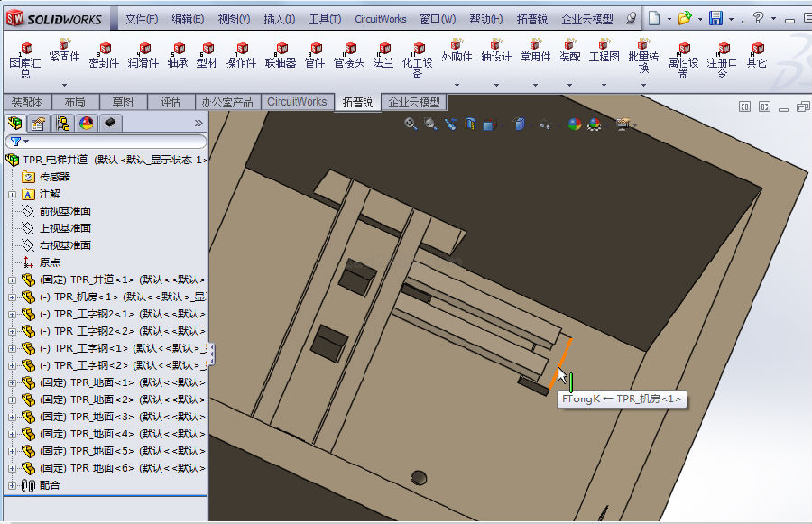
Task: Expand the TPR_井道<1> component node
Action: point(13,280)
